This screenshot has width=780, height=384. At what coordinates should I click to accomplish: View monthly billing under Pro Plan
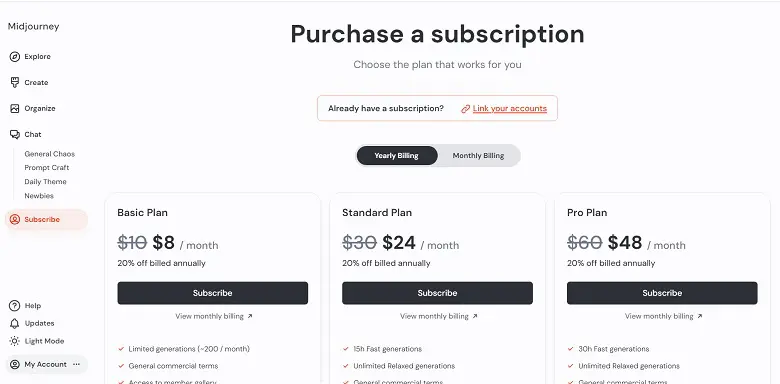click(664, 316)
